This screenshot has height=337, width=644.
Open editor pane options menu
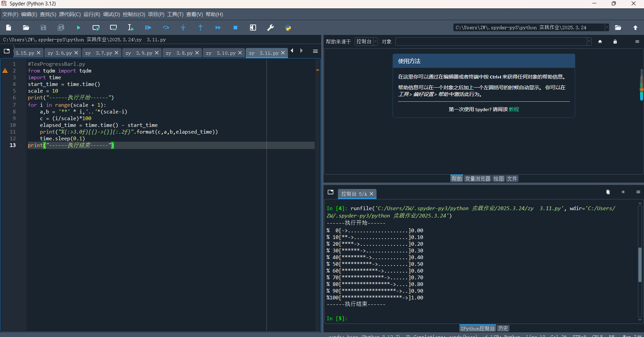click(315, 51)
